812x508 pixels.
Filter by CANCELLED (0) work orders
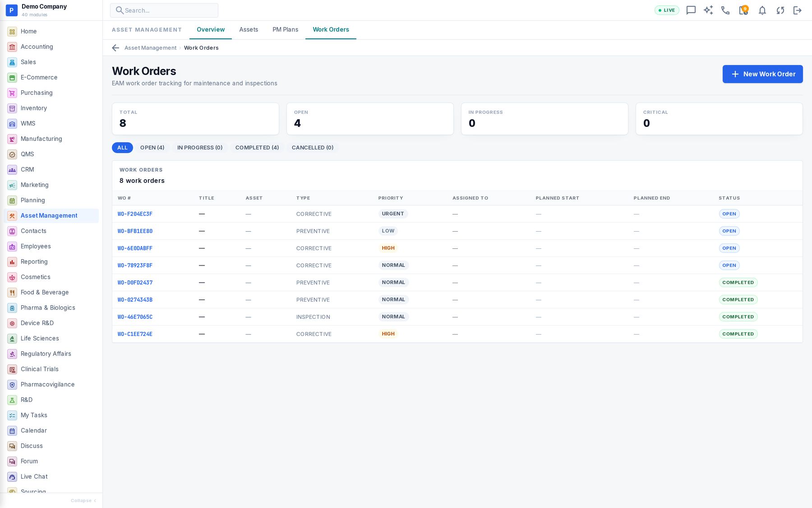pos(313,148)
